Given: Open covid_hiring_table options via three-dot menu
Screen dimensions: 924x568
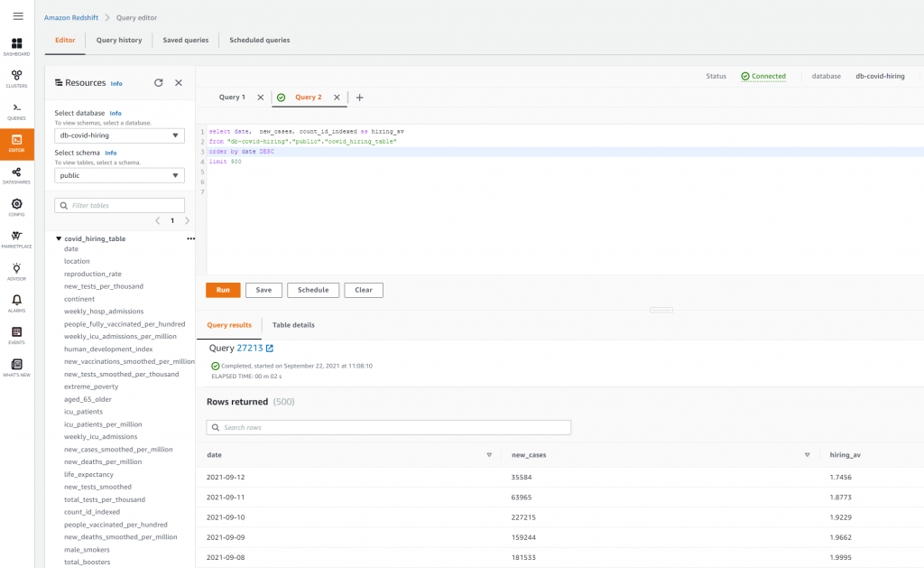Looking at the screenshot, I should tap(190, 238).
